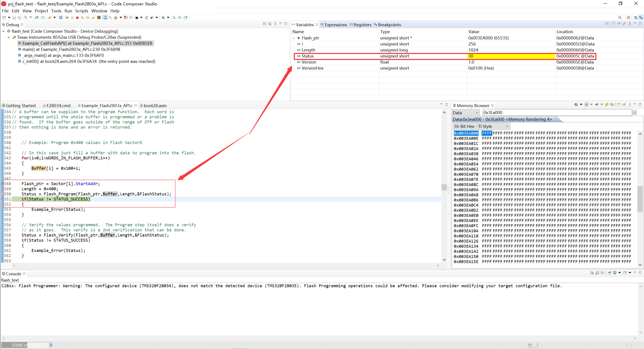Expand the Flash_ptr variable row
This screenshot has height=349, width=644.
click(x=293, y=38)
